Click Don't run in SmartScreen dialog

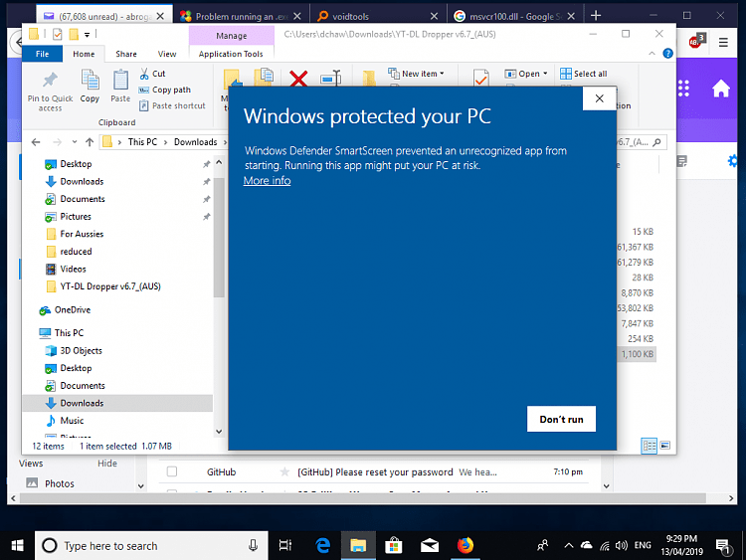tap(561, 419)
